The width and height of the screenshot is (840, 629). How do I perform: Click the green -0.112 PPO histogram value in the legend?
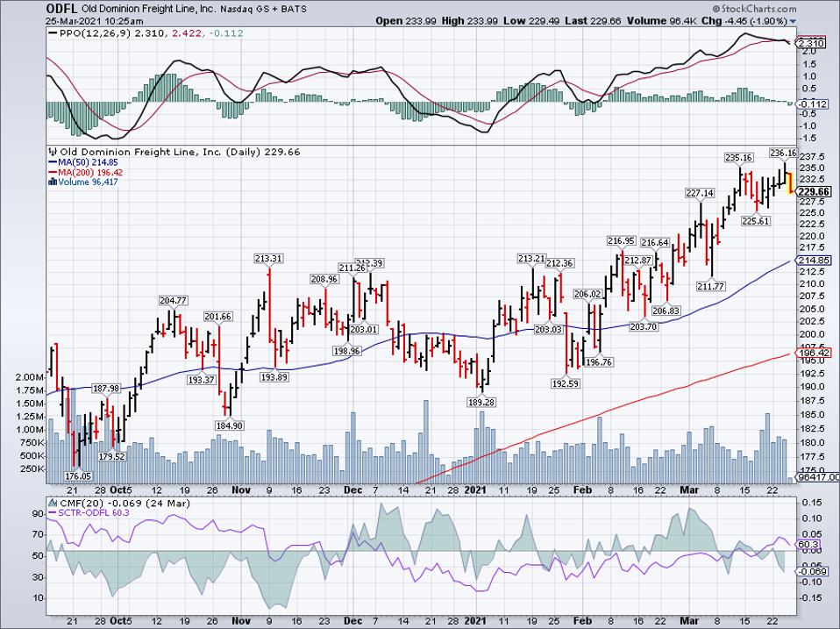pos(225,33)
